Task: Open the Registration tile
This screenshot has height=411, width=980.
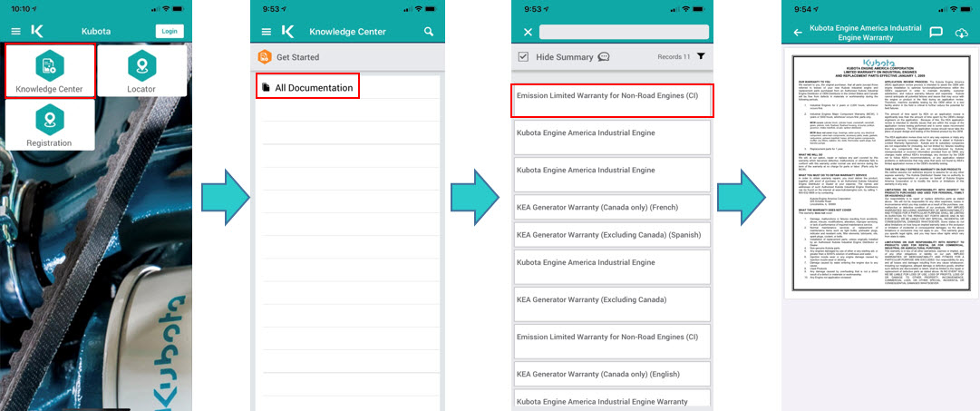Action: [49, 125]
